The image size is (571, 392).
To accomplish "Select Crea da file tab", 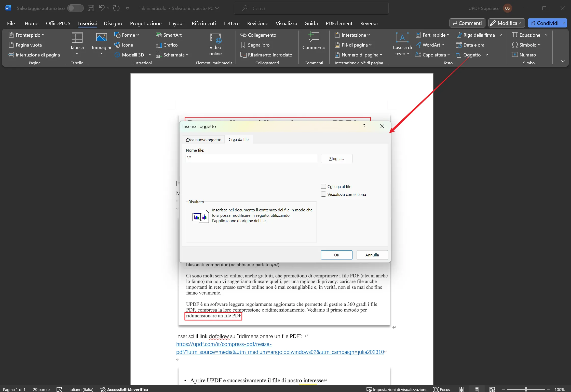I will click(239, 139).
